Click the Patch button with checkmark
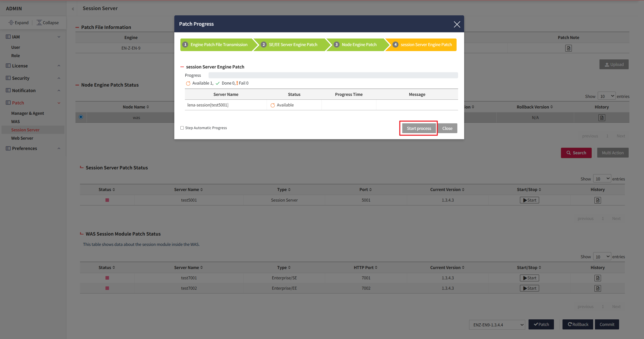The height and width of the screenshot is (339, 644). [x=541, y=324]
